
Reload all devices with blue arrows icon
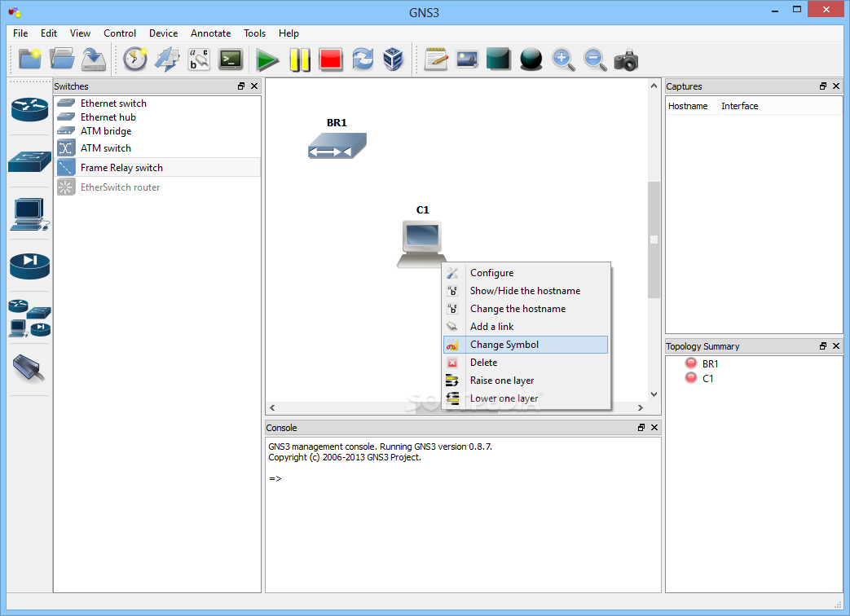coord(363,59)
